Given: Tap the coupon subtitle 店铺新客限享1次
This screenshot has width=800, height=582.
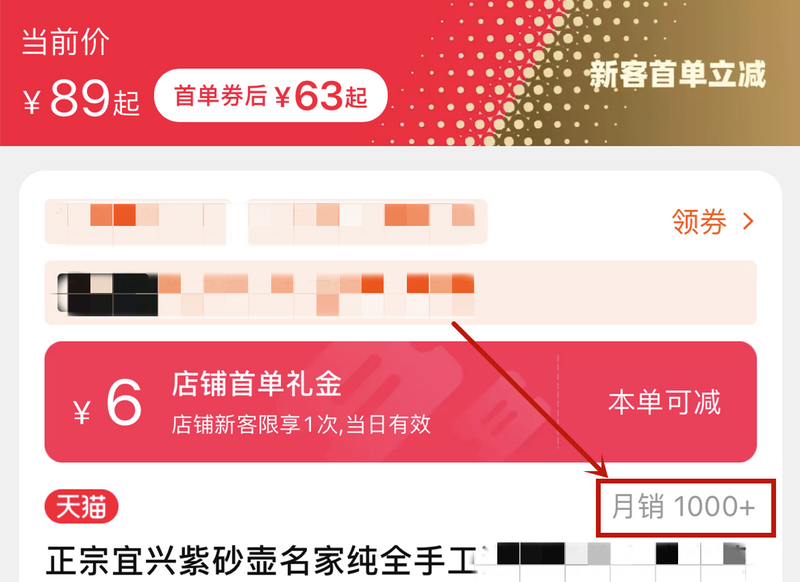Looking at the screenshot, I should [301, 424].
